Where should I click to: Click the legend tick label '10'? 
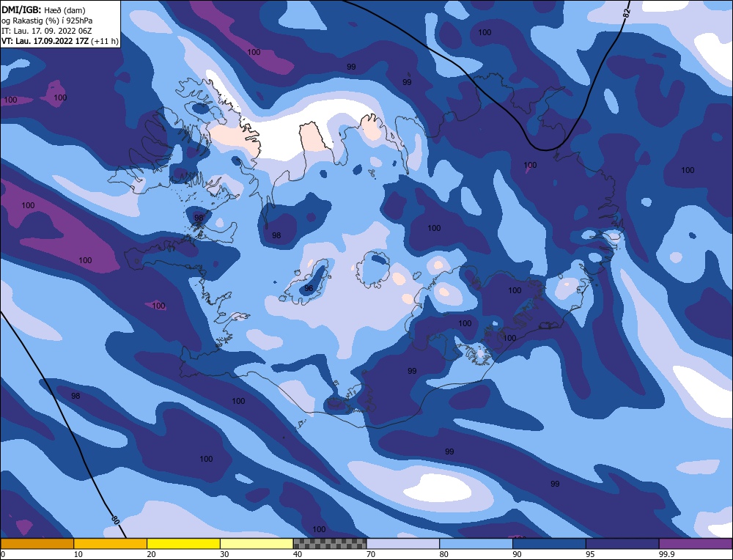pyautogui.click(x=78, y=554)
